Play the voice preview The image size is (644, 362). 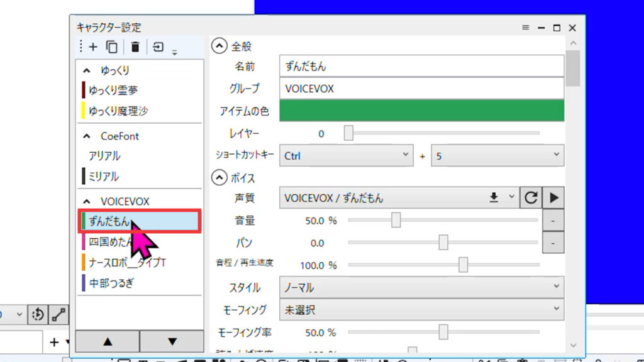coord(553,197)
